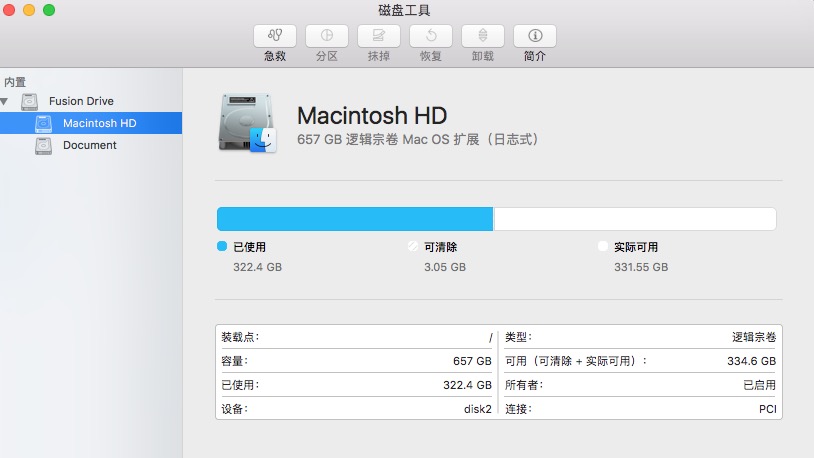Viewport: 814px width, 458px height.
Task: Click the white free portion of storage bar
Action: click(634, 219)
